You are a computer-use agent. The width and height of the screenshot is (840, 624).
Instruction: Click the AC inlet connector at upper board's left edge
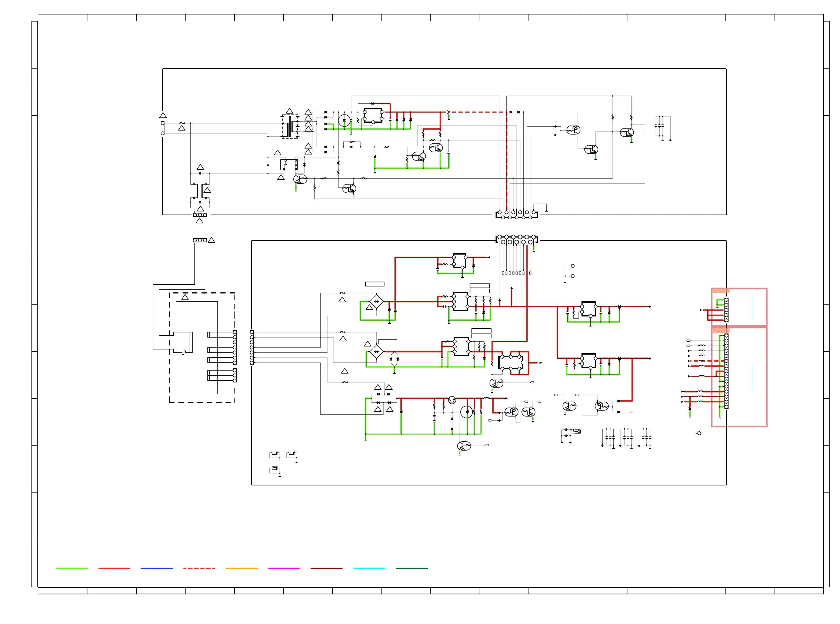point(163,128)
